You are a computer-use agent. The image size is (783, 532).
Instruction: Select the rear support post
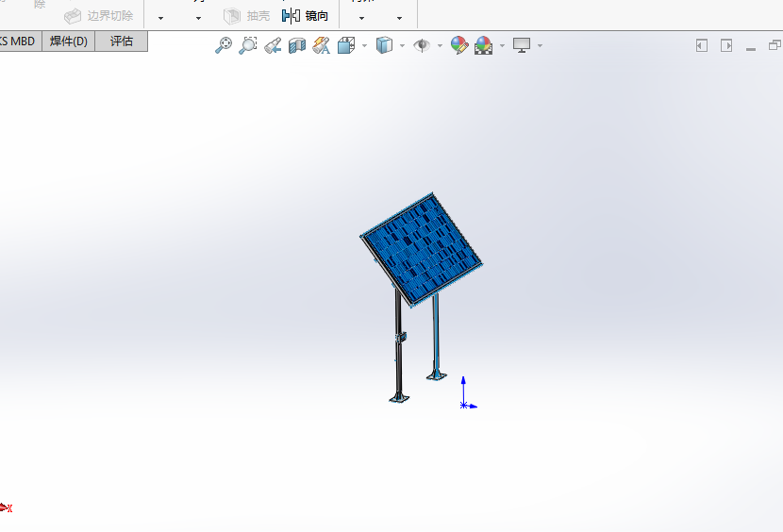(436, 332)
